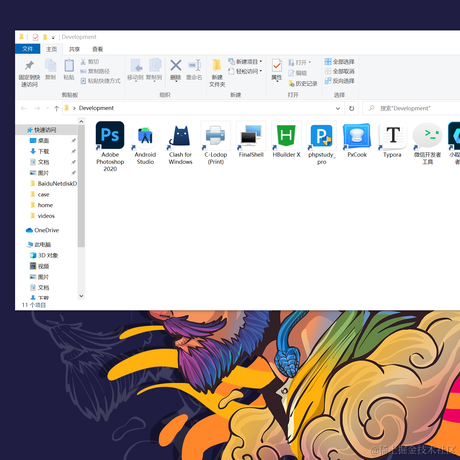Switch to the 查看 ribbon tab
The image size is (460, 460).
point(98,49)
